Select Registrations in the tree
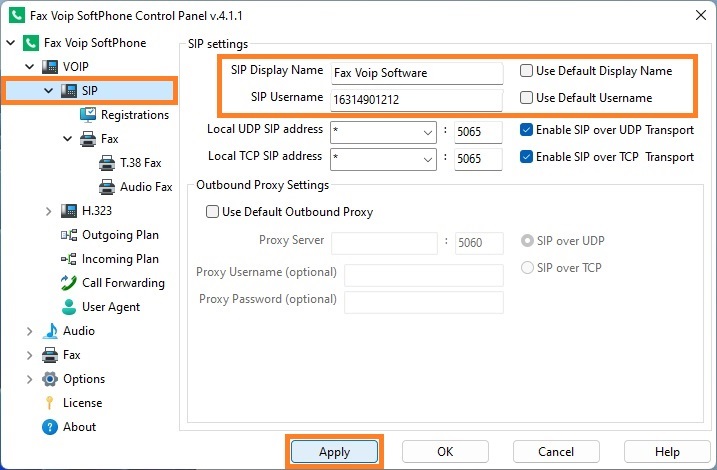Image resolution: width=717 pixels, height=470 pixels. click(135, 115)
